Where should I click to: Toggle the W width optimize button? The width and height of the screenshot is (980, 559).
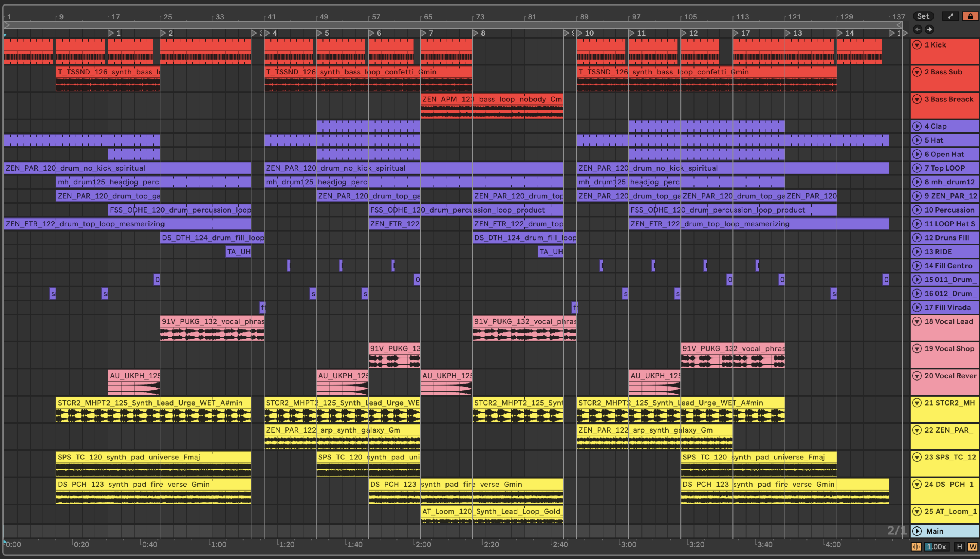972,546
